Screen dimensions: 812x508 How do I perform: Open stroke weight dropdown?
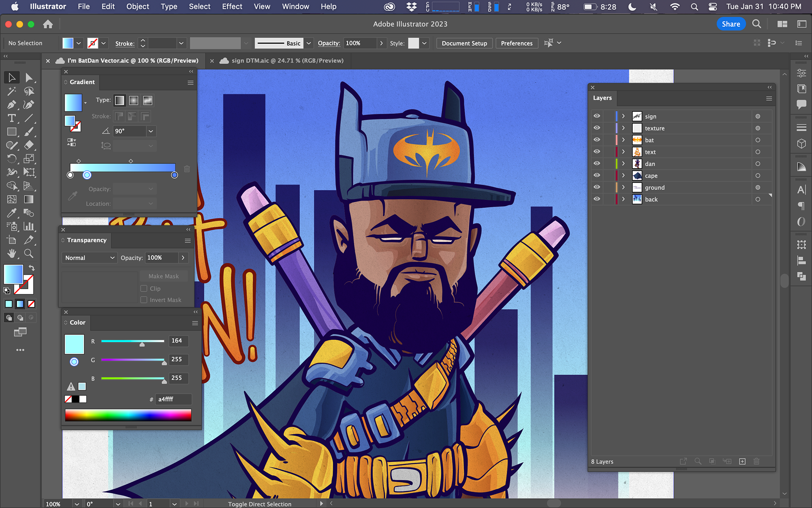tap(181, 43)
